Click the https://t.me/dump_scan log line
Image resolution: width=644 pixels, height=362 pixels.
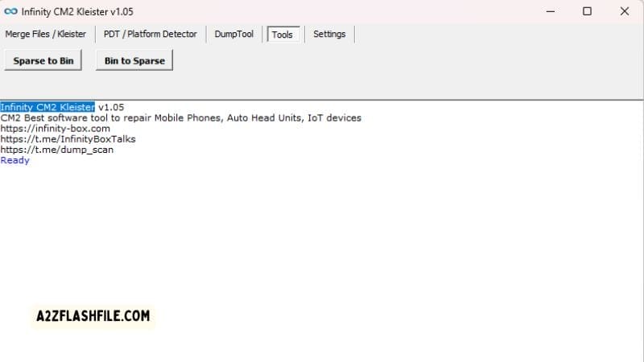(57, 150)
